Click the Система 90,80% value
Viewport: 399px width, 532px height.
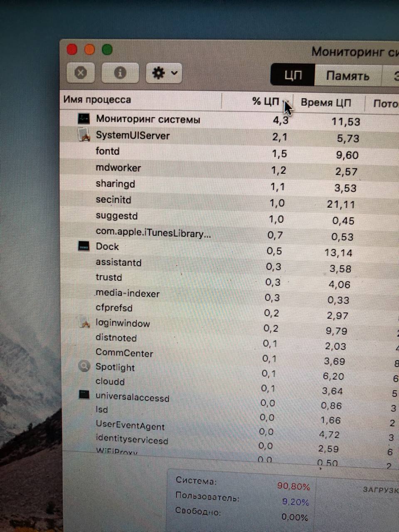click(293, 486)
